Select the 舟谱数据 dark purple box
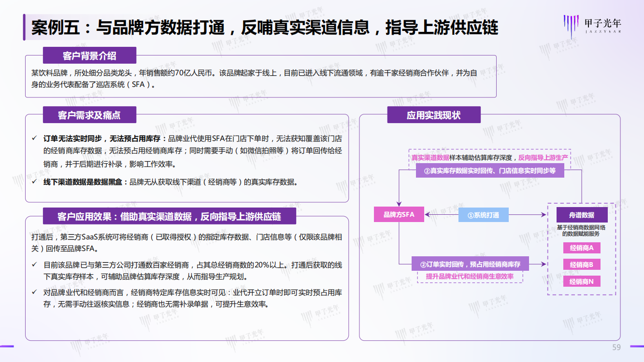 coord(581,215)
